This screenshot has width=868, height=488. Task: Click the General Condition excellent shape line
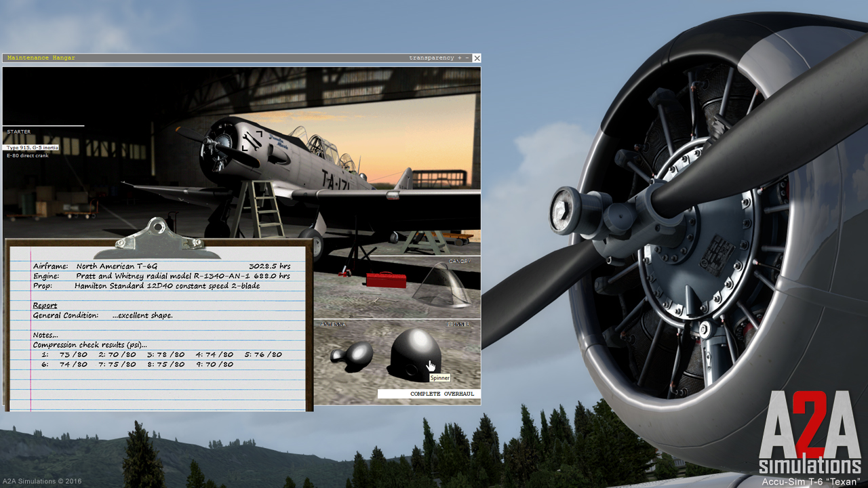(x=103, y=315)
